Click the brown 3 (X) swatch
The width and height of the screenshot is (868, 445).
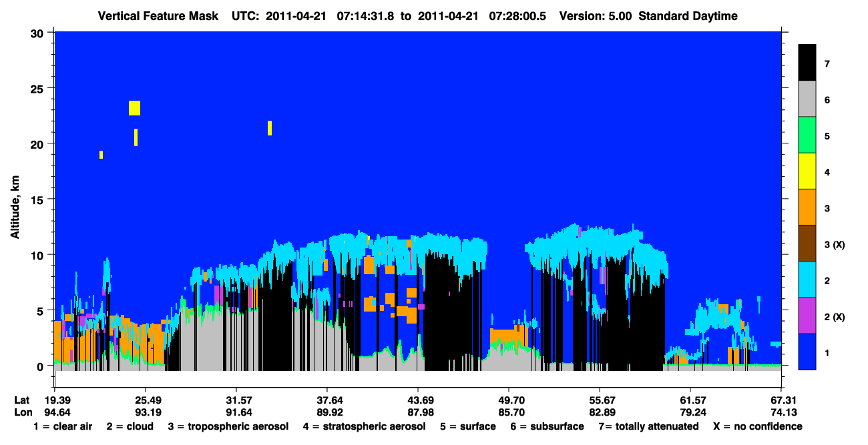click(807, 243)
